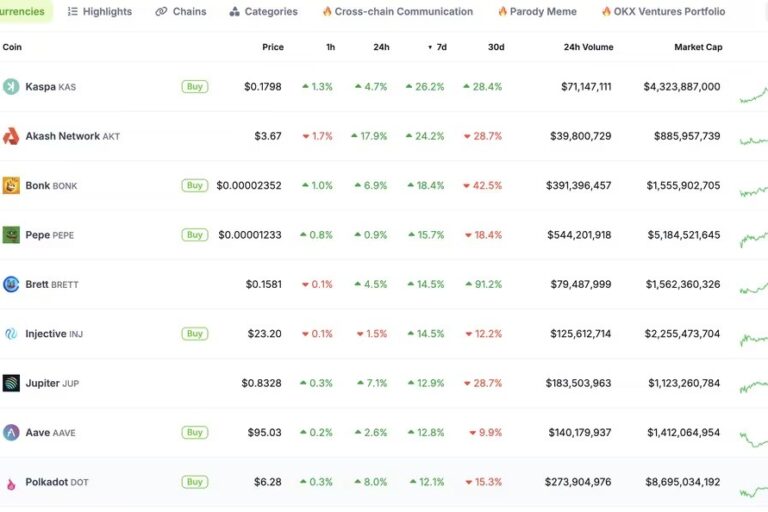Viewport: 768px width, 512px height.
Task: Click Injective 24h volume $125,612,714
Action: (580, 334)
